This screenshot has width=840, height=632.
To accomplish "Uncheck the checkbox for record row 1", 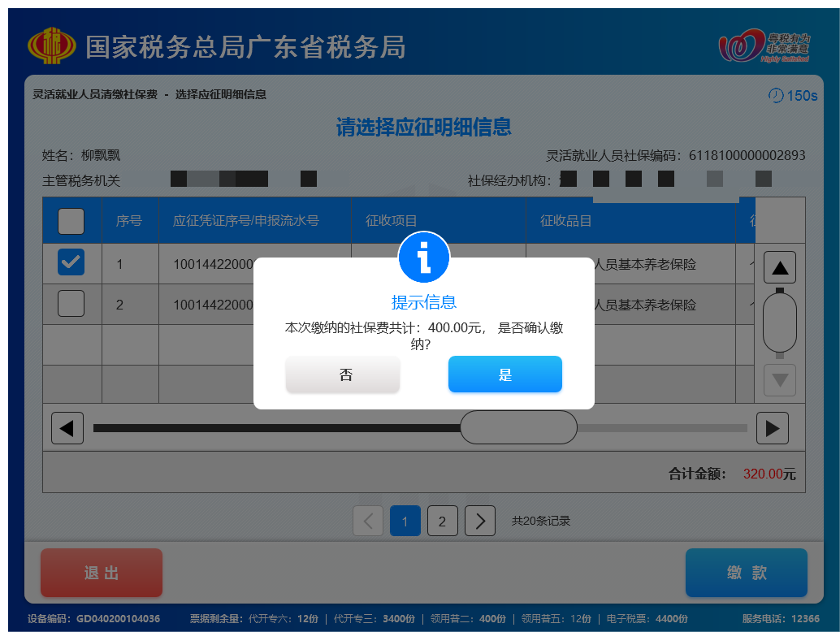I will pos(71,263).
